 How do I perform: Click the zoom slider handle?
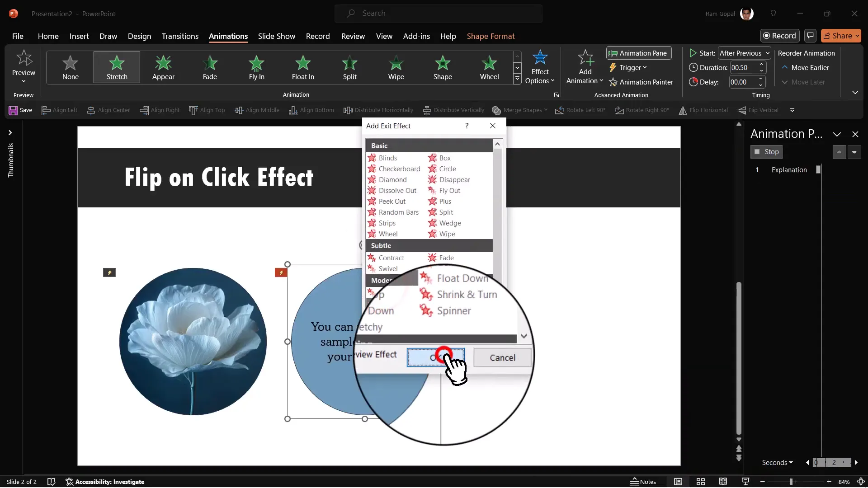[791, 482]
